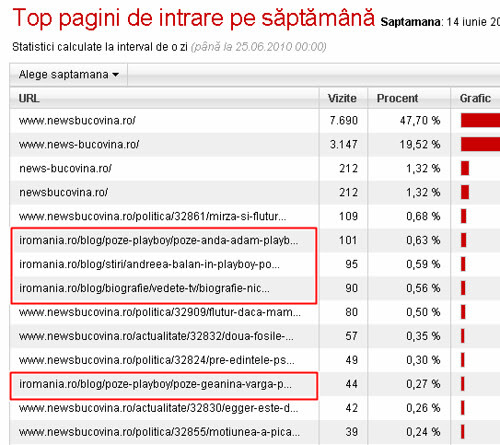Click the red bar for www.newsbucovina.ro/
This screenshot has width=500, height=445.
(x=480, y=120)
